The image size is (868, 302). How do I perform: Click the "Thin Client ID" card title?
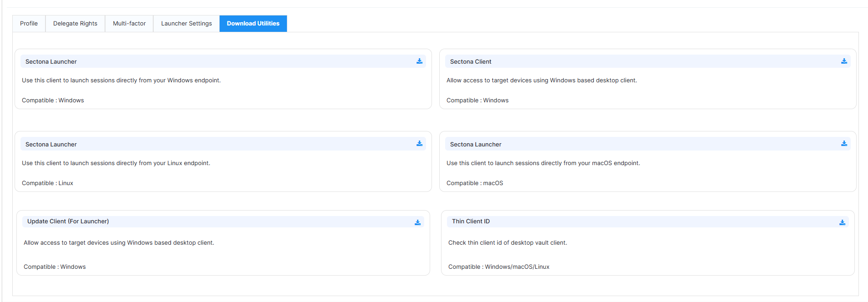[471, 221]
